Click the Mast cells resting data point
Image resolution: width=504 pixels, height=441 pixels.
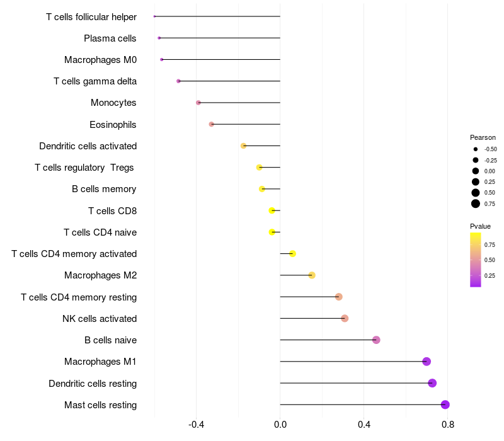coord(445,404)
